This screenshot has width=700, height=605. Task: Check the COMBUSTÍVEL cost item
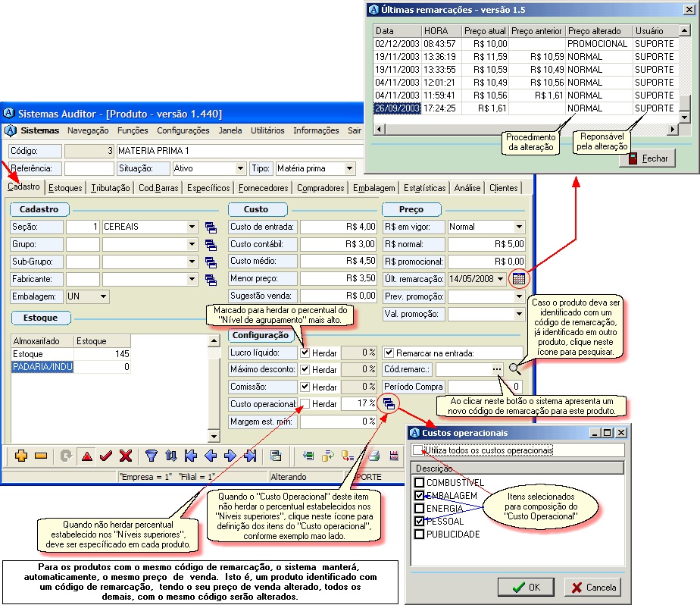[419, 483]
